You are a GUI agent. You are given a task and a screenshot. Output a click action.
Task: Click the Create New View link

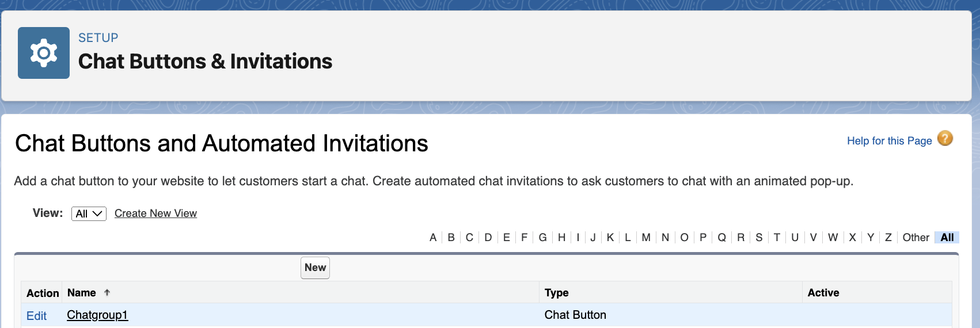(x=155, y=213)
